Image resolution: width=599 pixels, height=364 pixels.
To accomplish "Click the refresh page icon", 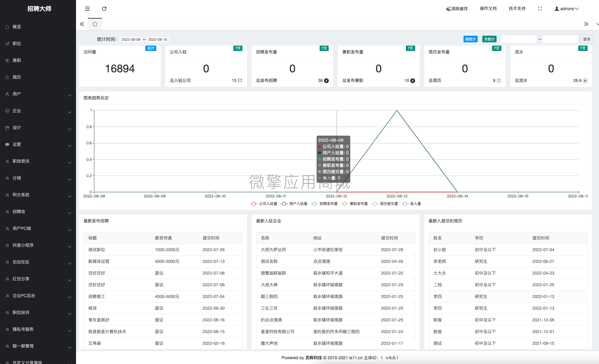I will tap(104, 9).
